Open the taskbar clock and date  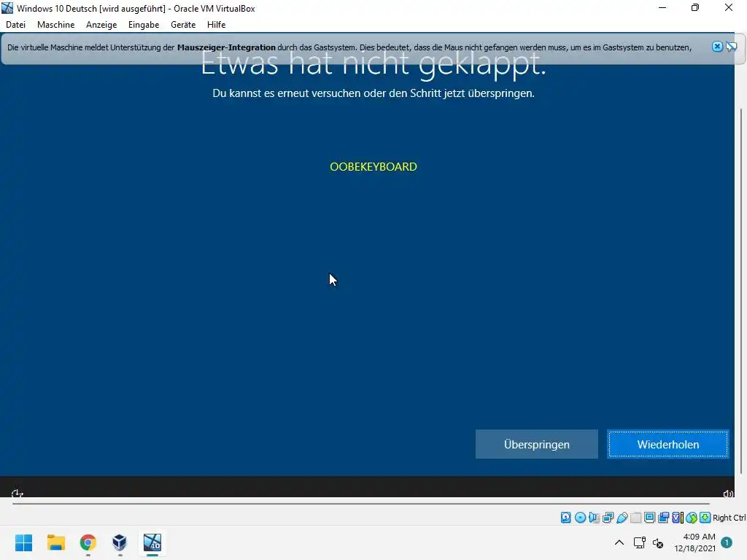[694, 542]
